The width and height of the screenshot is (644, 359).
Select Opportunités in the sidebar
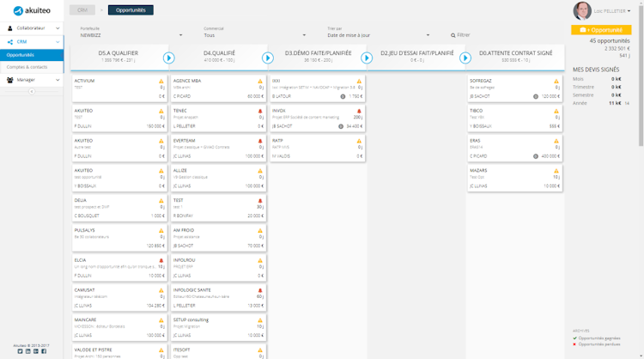click(x=32, y=55)
